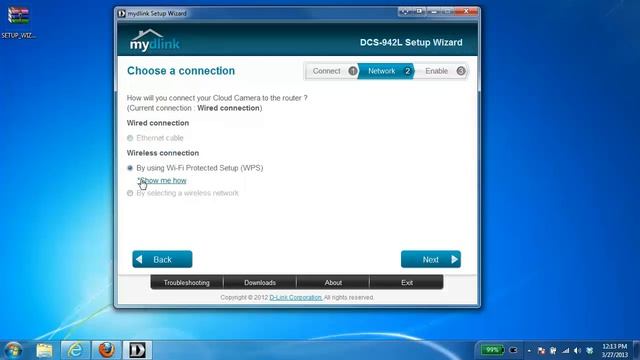Image resolution: width=640 pixels, height=360 pixels.
Task: Click the green tray icon beside the clock
Action: [x=589, y=350]
